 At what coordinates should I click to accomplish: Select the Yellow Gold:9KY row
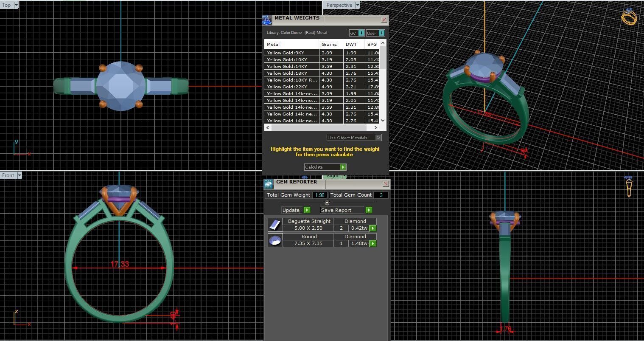click(x=322, y=53)
